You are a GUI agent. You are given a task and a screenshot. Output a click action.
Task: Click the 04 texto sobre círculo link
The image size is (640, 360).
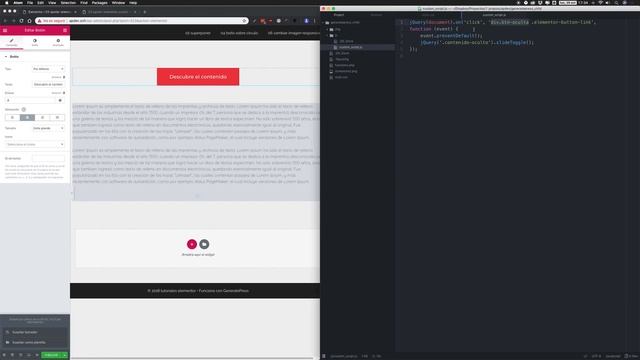point(239,33)
